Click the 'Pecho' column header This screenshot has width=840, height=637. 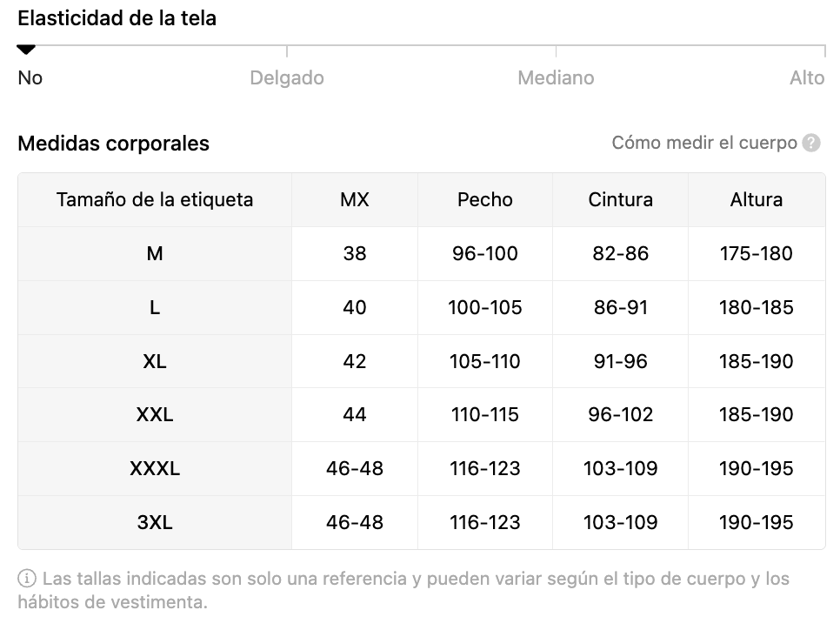pos(485,200)
